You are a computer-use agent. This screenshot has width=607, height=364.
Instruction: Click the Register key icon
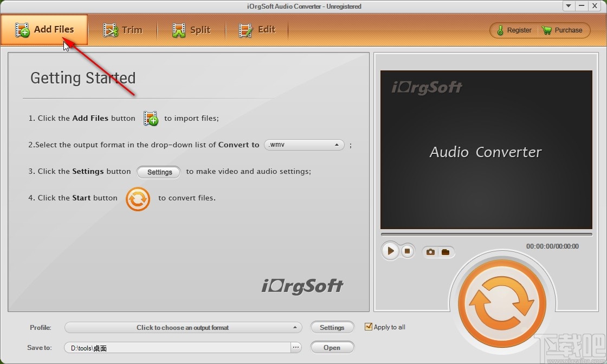(501, 30)
